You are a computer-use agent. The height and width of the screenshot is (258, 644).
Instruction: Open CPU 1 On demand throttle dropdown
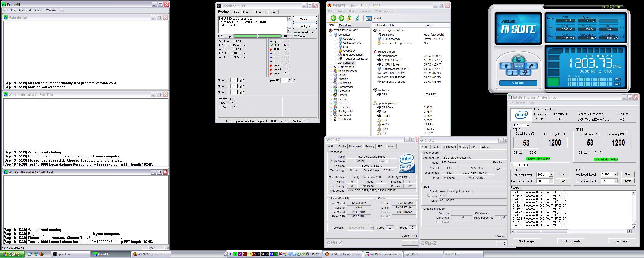click(x=615, y=181)
